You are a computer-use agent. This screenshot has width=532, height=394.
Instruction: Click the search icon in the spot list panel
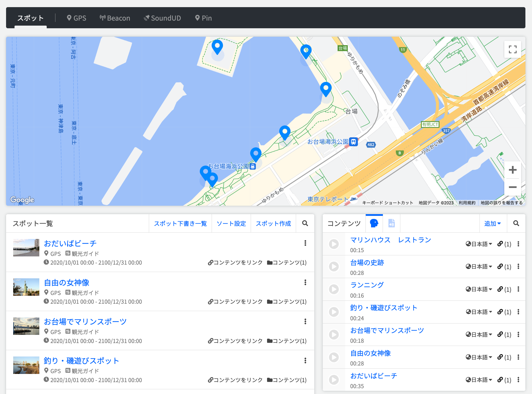coord(305,223)
